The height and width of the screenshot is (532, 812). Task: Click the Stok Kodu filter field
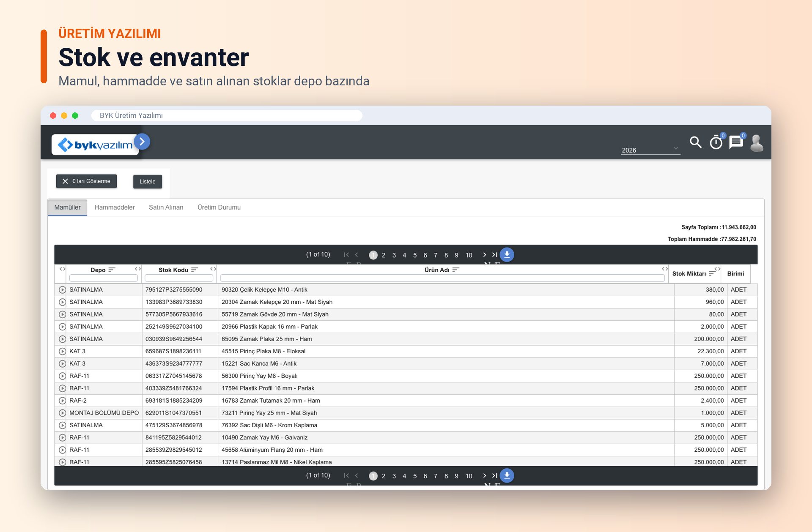[x=179, y=278]
